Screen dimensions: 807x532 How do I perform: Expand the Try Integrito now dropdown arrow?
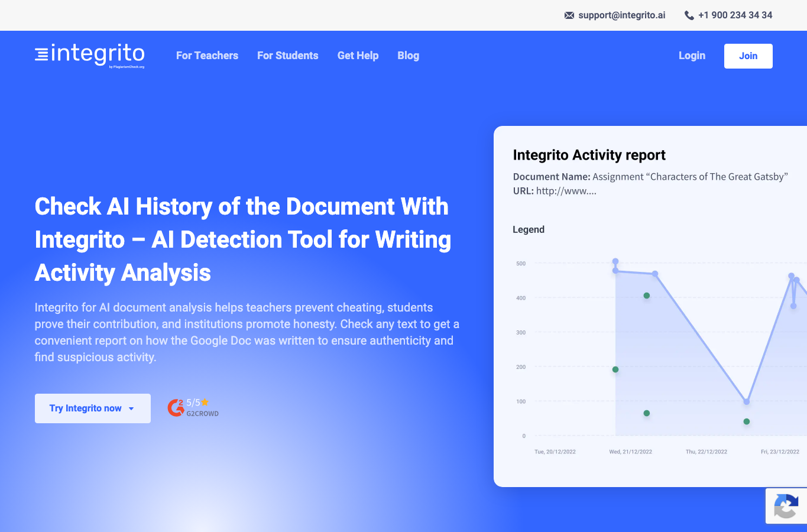(x=131, y=408)
